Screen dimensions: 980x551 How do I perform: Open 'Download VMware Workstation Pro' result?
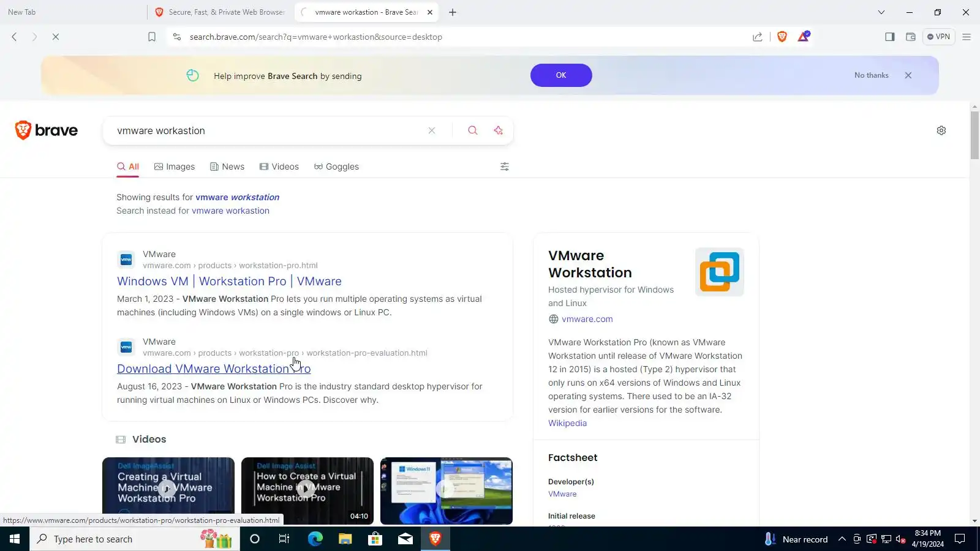click(x=214, y=369)
